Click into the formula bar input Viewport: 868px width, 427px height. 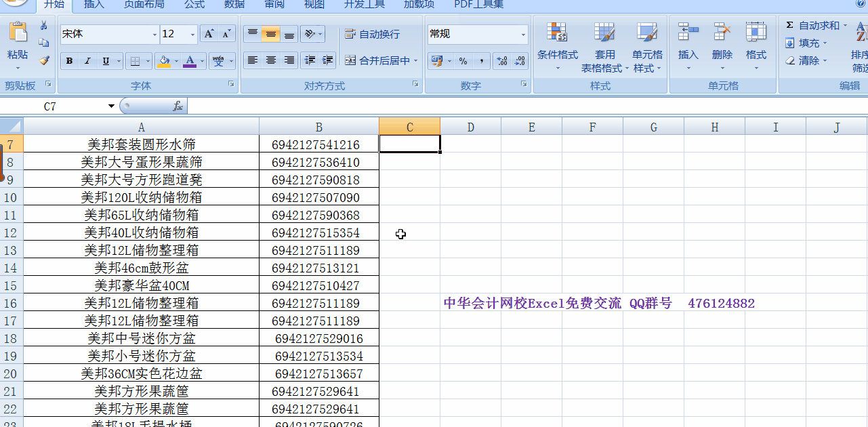(527, 106)
